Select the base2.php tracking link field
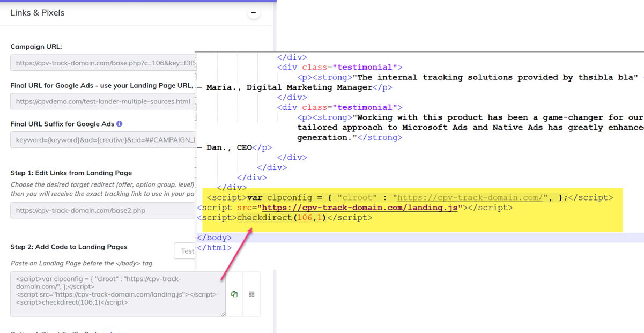Image resolution: width=644 pixels, height=333 pixels. click(x=97, y=210)
